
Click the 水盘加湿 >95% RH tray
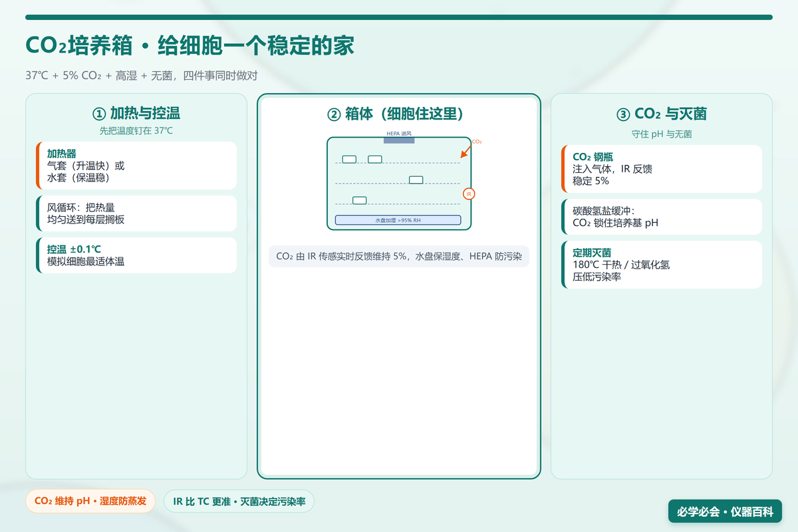pyautogui.click(x=398, y=220)
